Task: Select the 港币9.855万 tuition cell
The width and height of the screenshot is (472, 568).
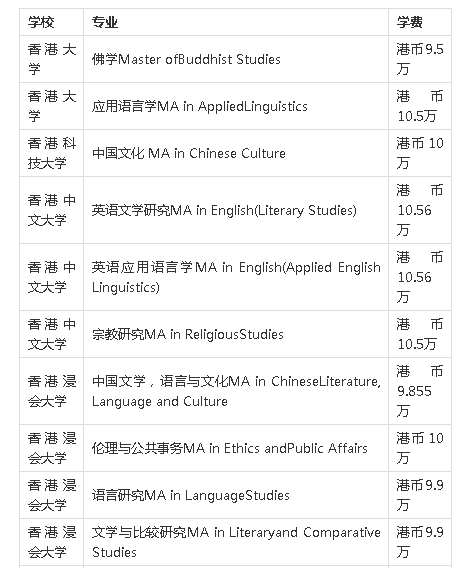Action: [420, 391]
